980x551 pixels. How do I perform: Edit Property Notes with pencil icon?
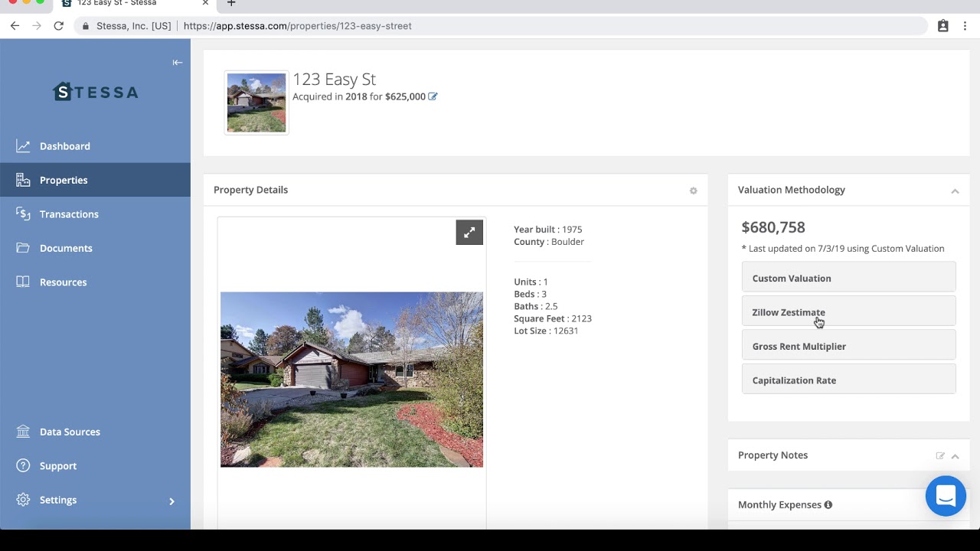(x=940, y=456)
